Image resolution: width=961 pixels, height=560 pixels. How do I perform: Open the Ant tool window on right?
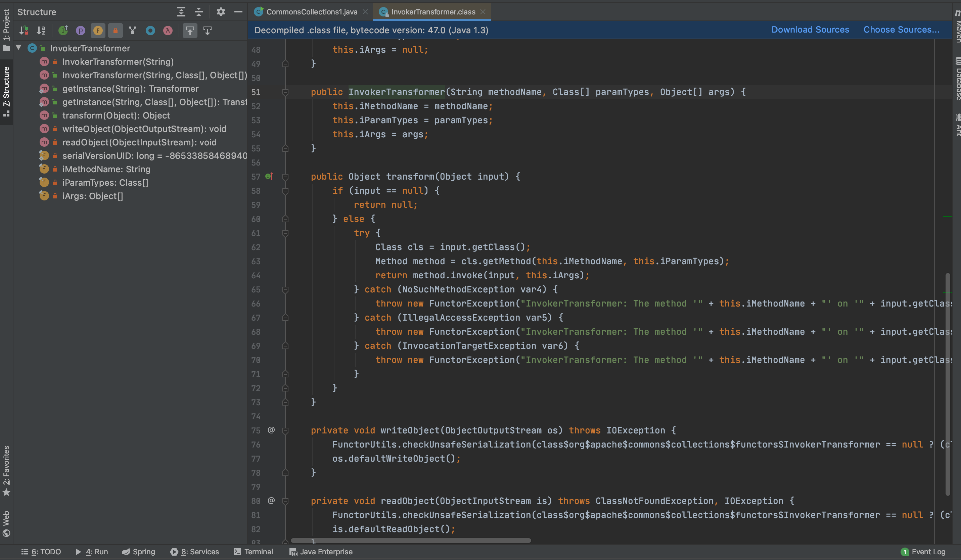click(957, 124)
